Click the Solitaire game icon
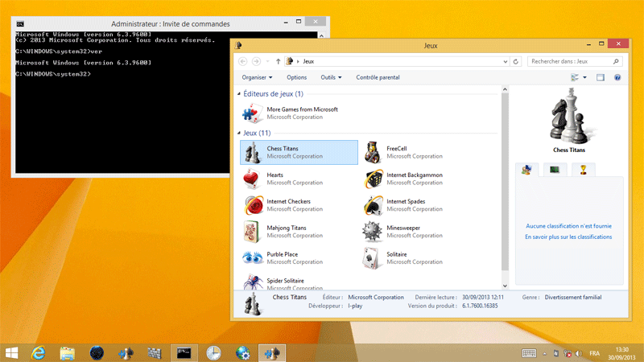This screenshot has height=362, width=644. [374, 258]
